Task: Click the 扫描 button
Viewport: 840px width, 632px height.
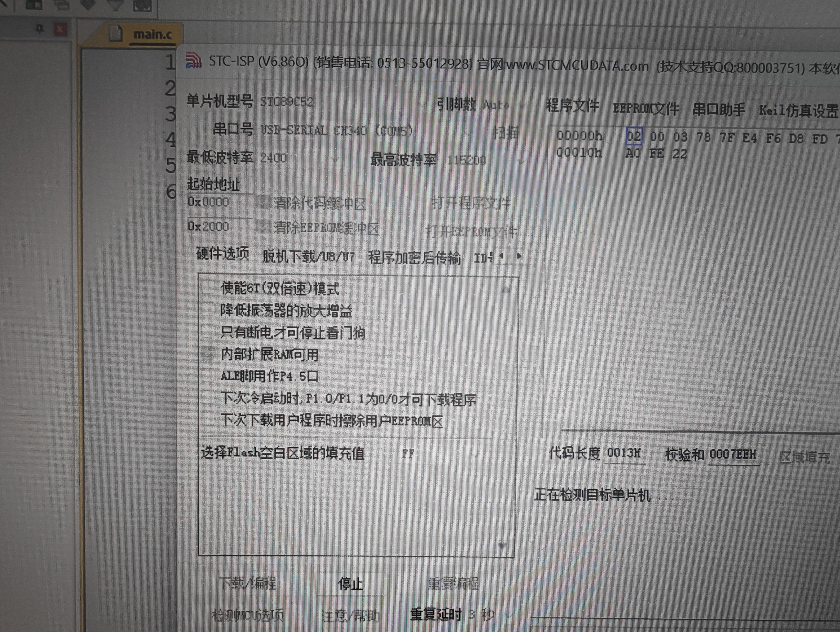Action: 505,133
